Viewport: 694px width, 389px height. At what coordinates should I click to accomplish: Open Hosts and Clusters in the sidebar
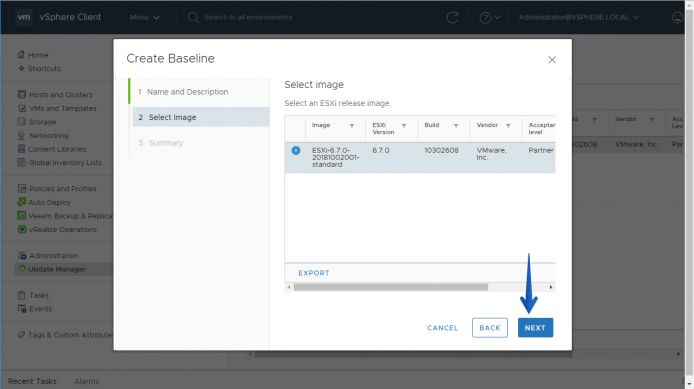pyautogui.click(x=61, y=95)
